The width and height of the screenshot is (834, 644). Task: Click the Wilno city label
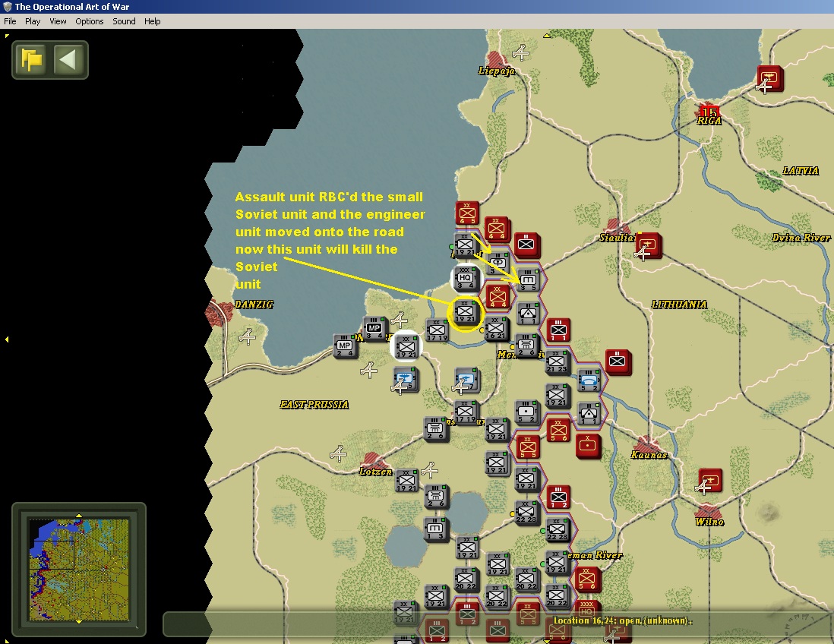click(x=709, y=522)
